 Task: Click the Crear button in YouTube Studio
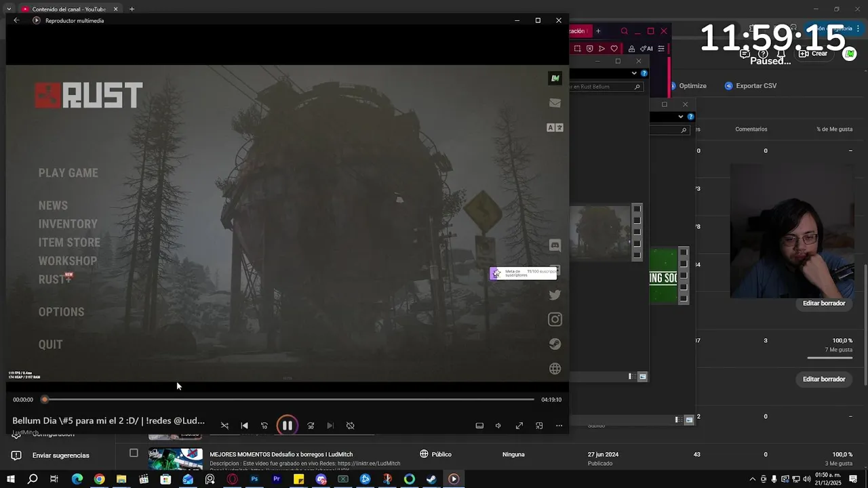[813, 54]
